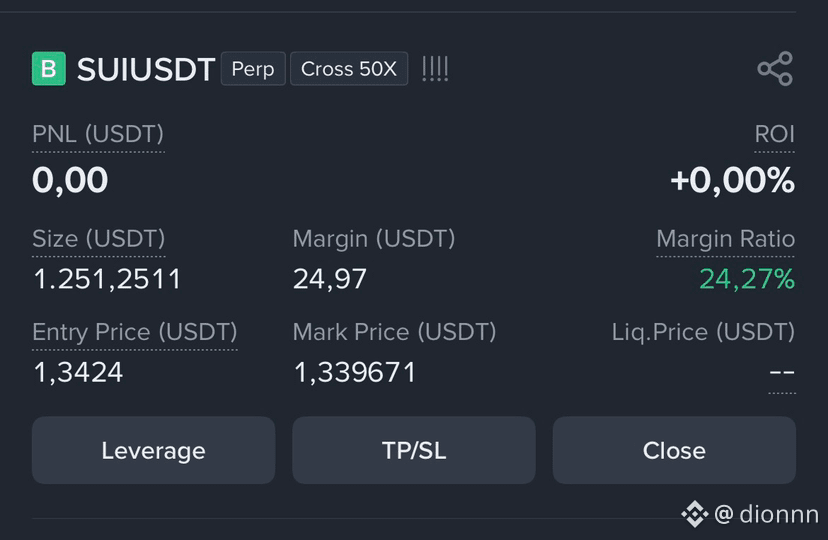Open the Leverage settings button

(x=153, y=450)
